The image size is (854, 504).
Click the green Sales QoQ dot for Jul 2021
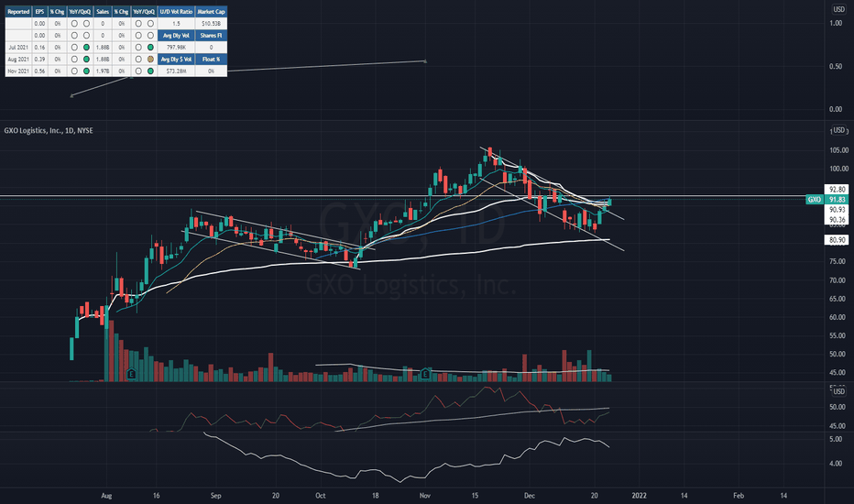[x=150, y=48]
